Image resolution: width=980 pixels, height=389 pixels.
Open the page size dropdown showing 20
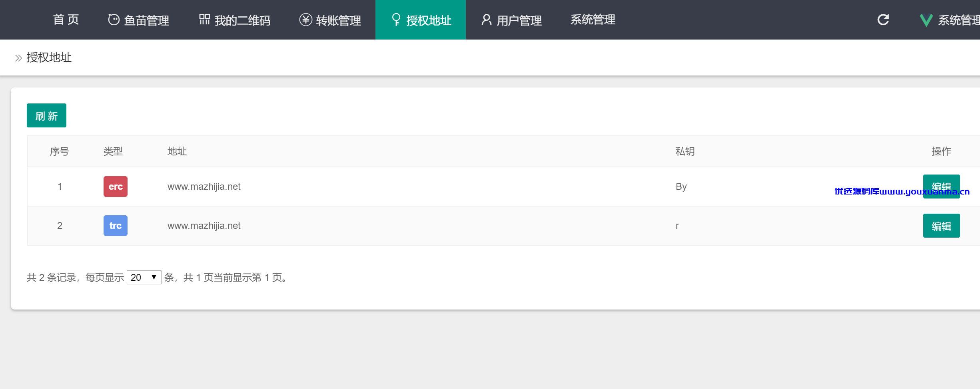point(144,277)
